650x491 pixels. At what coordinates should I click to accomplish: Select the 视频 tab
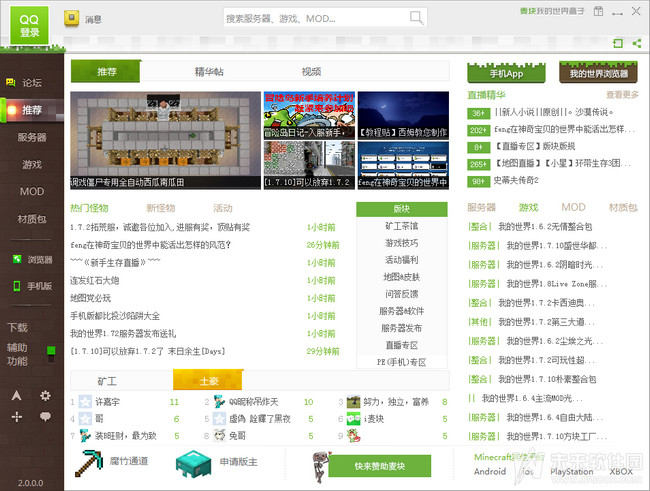[x=311, y=72]
